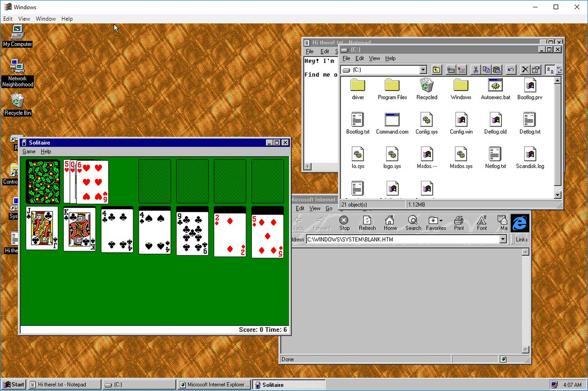Select the Config.sys file

[426, 123]
